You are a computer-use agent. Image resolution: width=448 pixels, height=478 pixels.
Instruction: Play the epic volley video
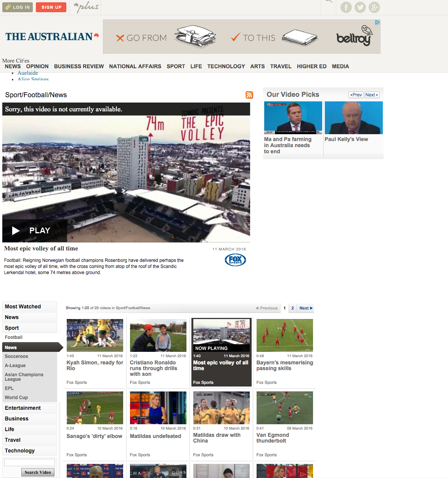click(35, 231)
